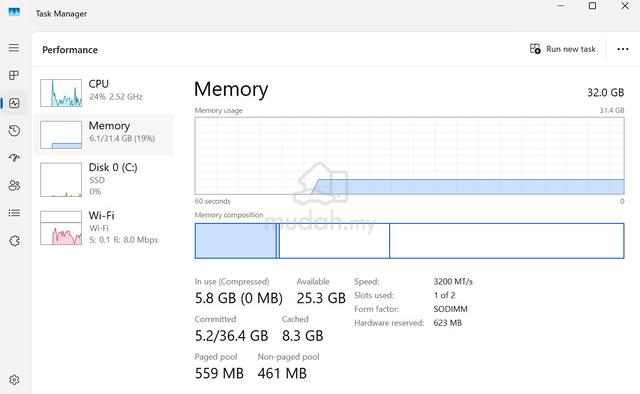Click the Wi-Fi throughput mini graph
Viewport: 640px width, 394px height.
point(61,228)
